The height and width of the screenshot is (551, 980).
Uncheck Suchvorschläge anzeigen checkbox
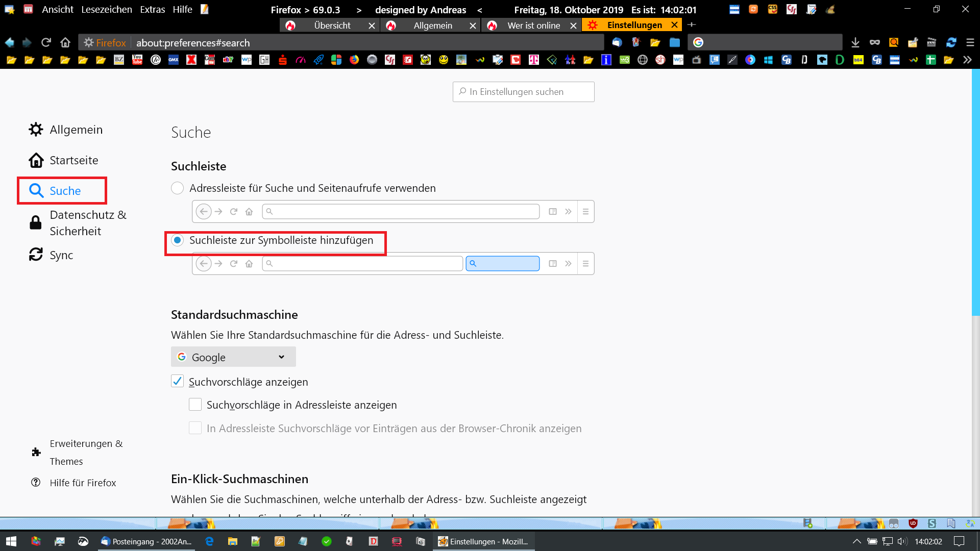(177, 382)
